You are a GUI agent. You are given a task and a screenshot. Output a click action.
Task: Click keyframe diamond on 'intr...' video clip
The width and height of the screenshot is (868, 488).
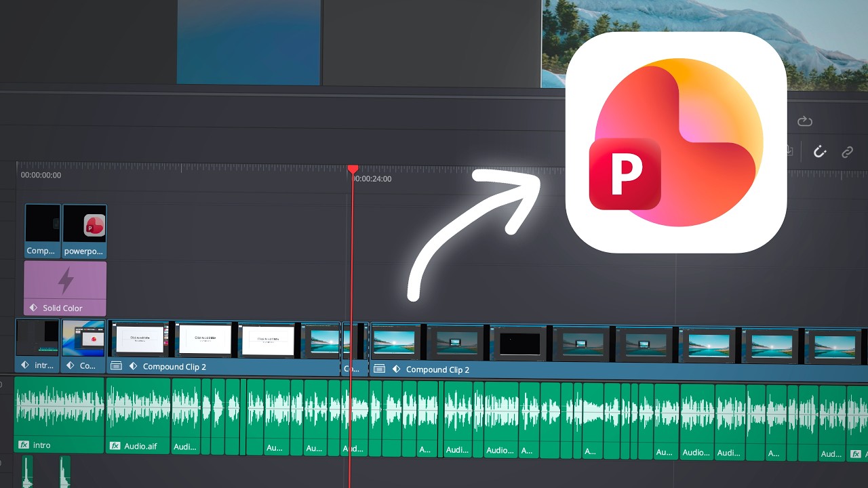(x=25, y=365)
